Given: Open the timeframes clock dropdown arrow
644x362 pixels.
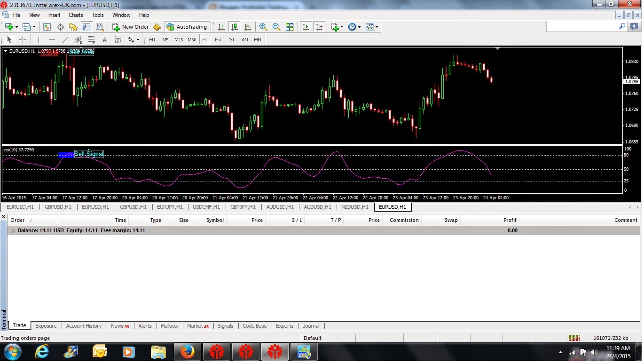Looking at the screenshot, I should [360, 27].
